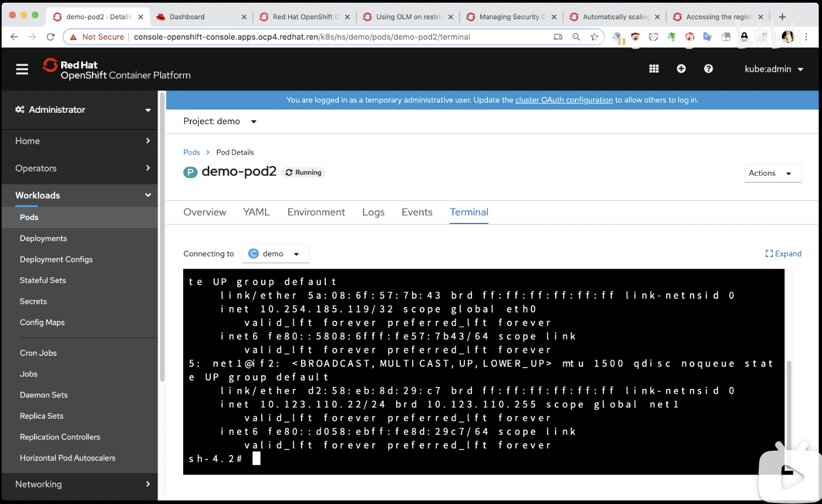Reload the page with browser refresh icon

(x=51, y=37)
